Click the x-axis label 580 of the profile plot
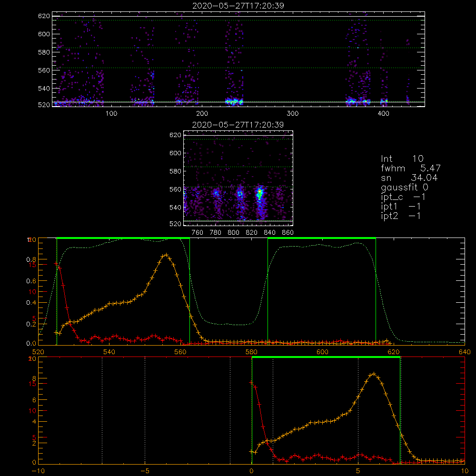Image resolution: width=476 pixels, height=476 pixels. (x=251, y=352)
